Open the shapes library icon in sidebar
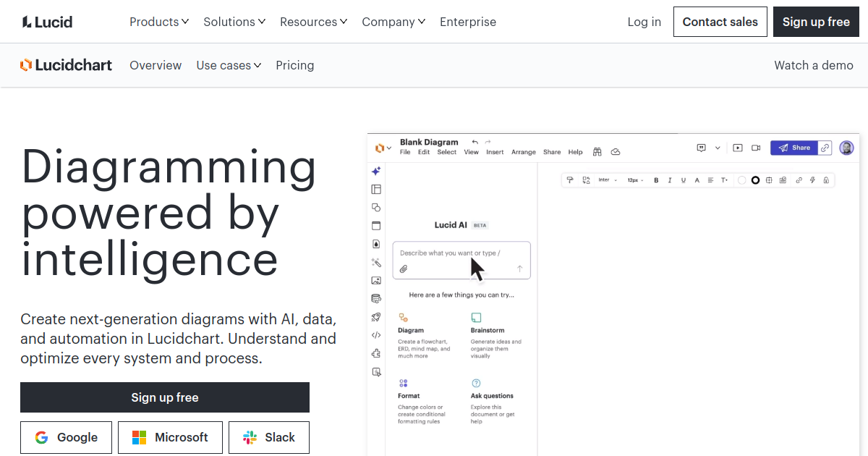868x456 pixels. tap(376, 208)
